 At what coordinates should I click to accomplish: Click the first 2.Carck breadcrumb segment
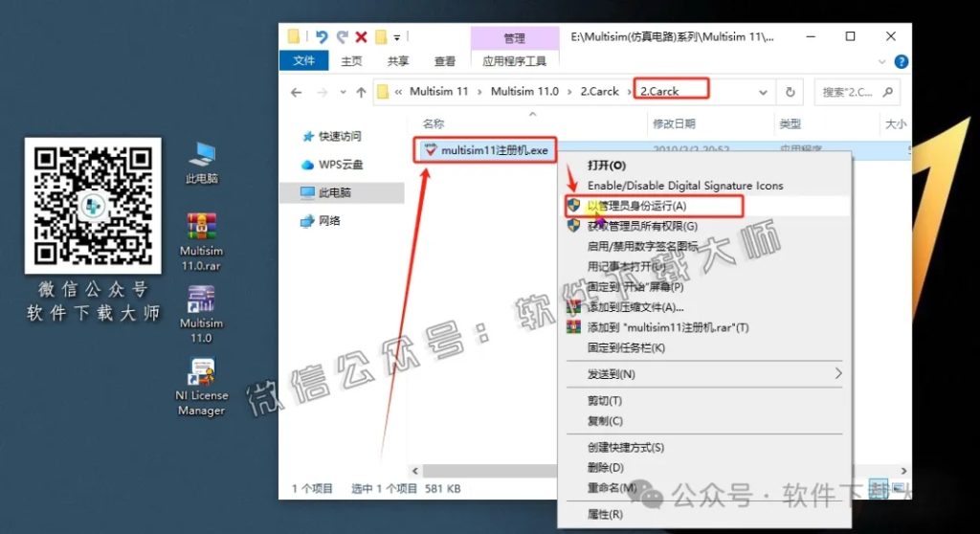(599, 91)
